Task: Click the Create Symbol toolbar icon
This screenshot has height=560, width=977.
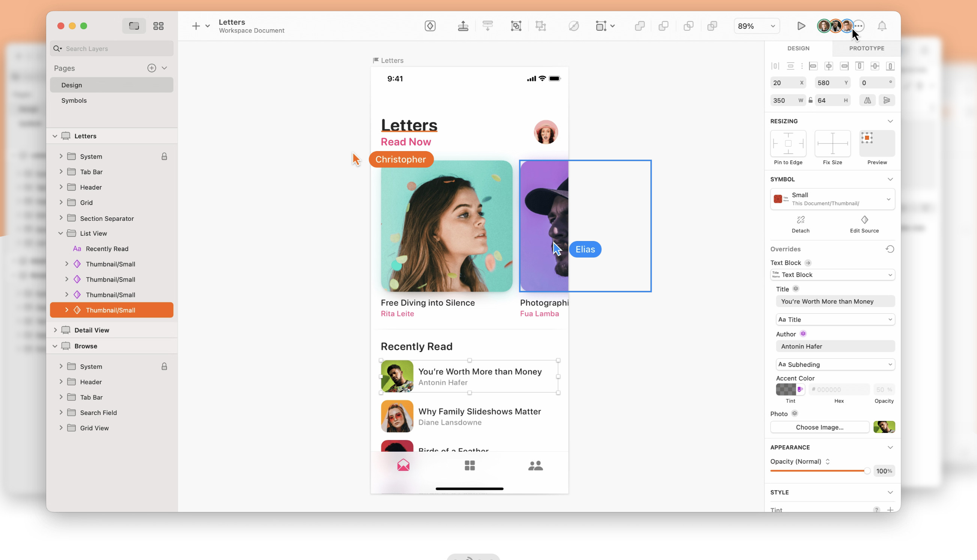Action: point(430,26)
